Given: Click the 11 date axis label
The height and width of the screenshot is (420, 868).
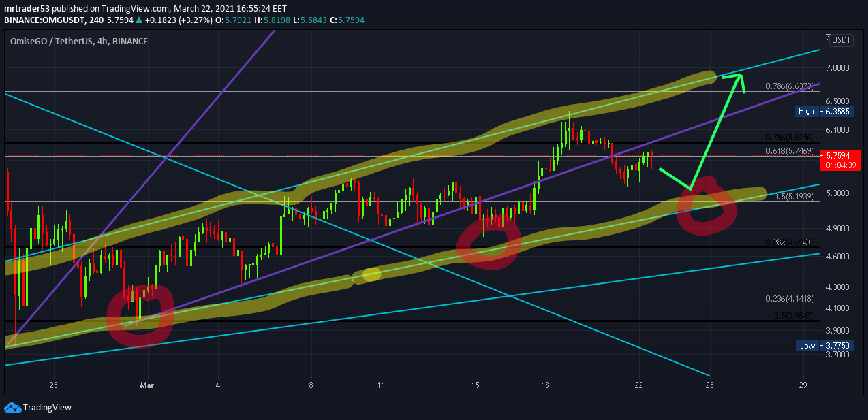Looking at the screenshot, I should 382,385.
